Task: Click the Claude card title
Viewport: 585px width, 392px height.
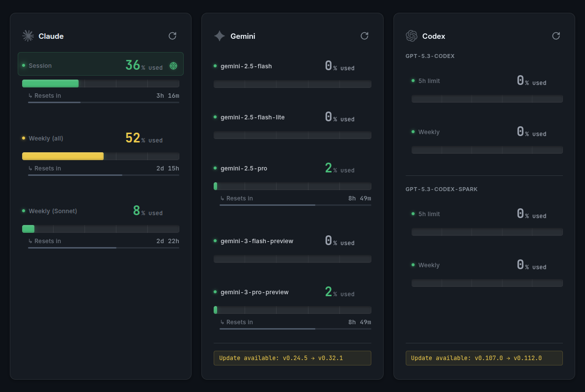Action: (51, 36)
